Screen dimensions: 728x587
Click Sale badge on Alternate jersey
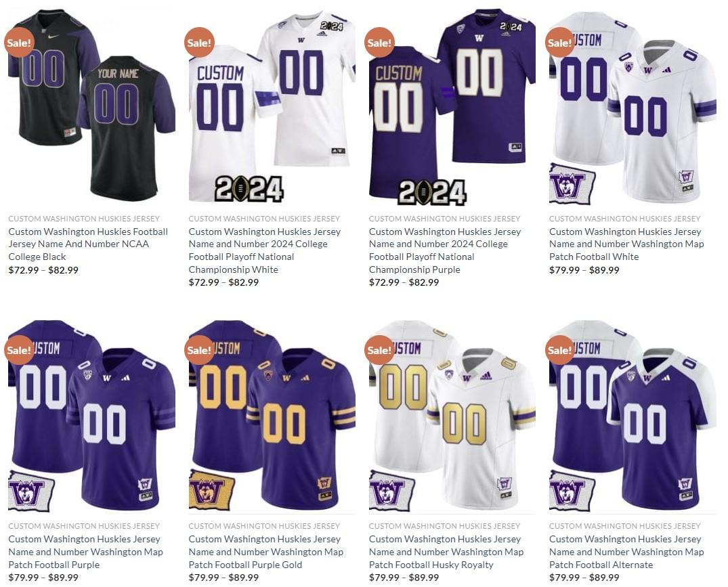pyautogui.click(x=559, y=350)
